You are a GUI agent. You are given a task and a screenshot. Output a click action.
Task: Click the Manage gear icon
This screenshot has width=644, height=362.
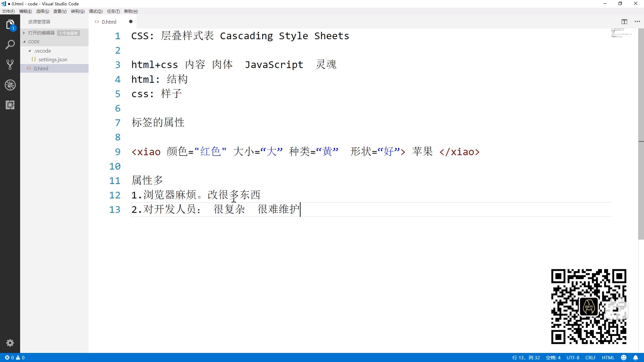10,343
